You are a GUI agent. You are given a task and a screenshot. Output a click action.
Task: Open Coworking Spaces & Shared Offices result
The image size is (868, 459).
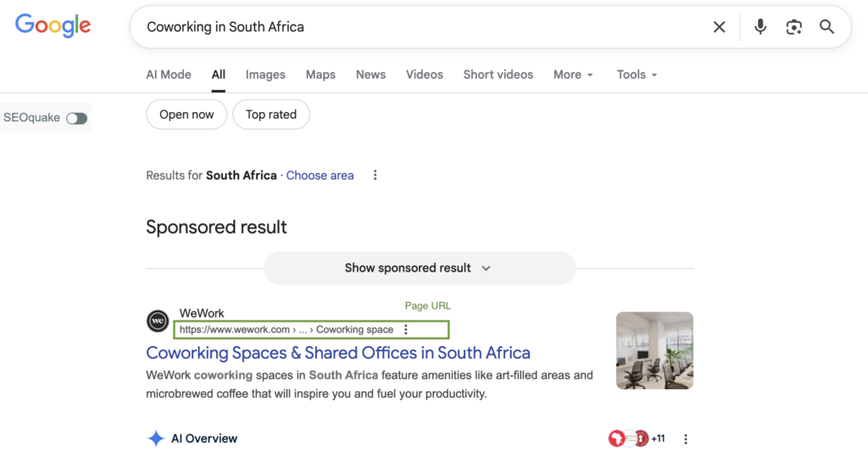point(338,353)
